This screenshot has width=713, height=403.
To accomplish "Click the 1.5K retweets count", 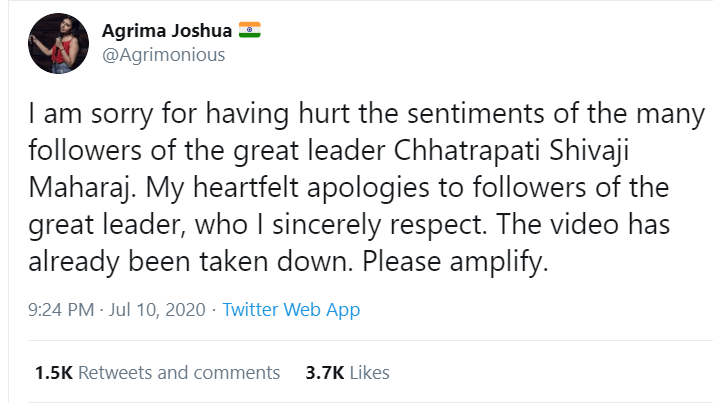I will pyautogui.click(x=53, y=373).
